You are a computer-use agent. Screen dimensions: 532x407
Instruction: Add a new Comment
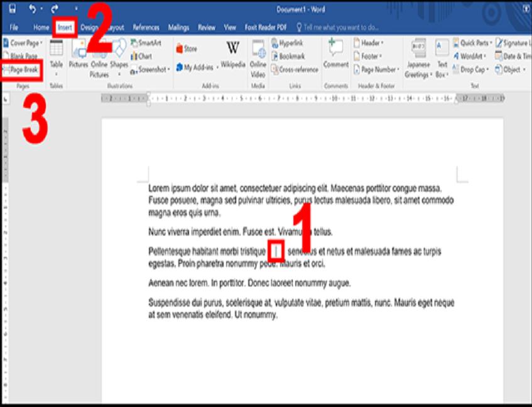click(336, 53)
